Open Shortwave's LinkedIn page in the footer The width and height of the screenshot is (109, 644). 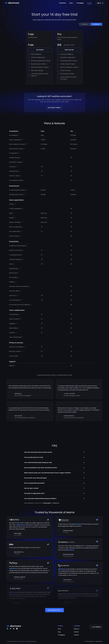[17, 629]
